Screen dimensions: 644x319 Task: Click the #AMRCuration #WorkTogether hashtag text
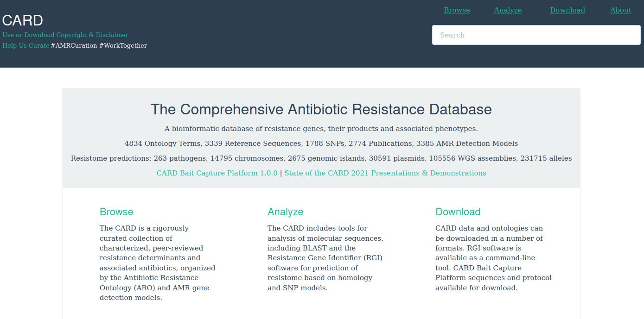coord(99,45)
